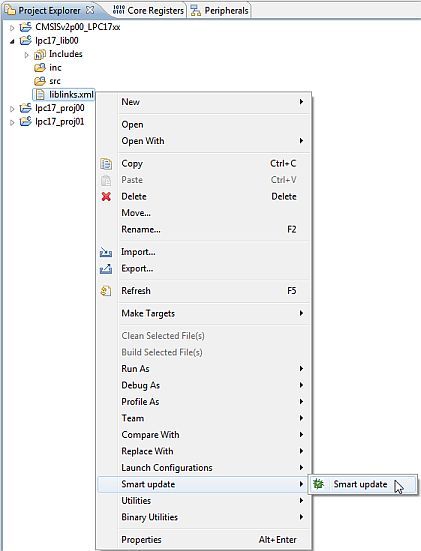The height and width of the screenshot is (551, 421).
Task: Click the liblinks.xml file icon
Action: (x=40, y=95)
